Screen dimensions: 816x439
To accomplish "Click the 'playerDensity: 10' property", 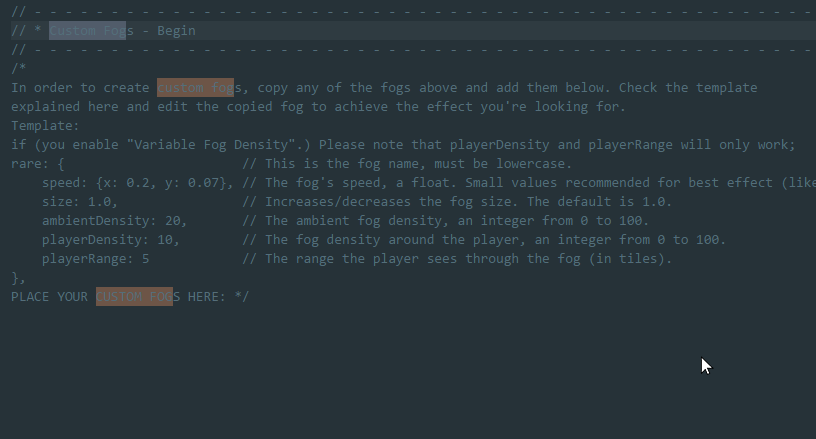I will 111,240.
